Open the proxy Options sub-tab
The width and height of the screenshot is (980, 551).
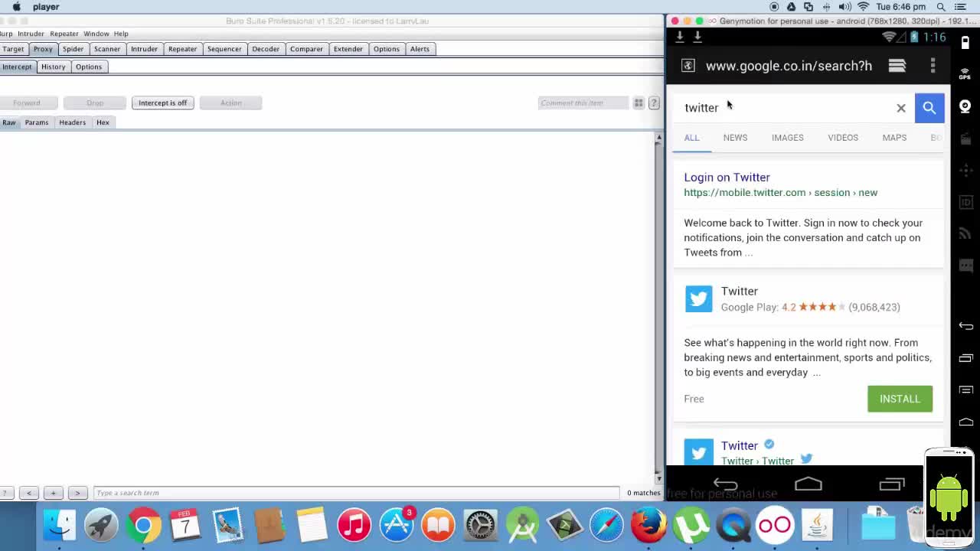point(88,67)
